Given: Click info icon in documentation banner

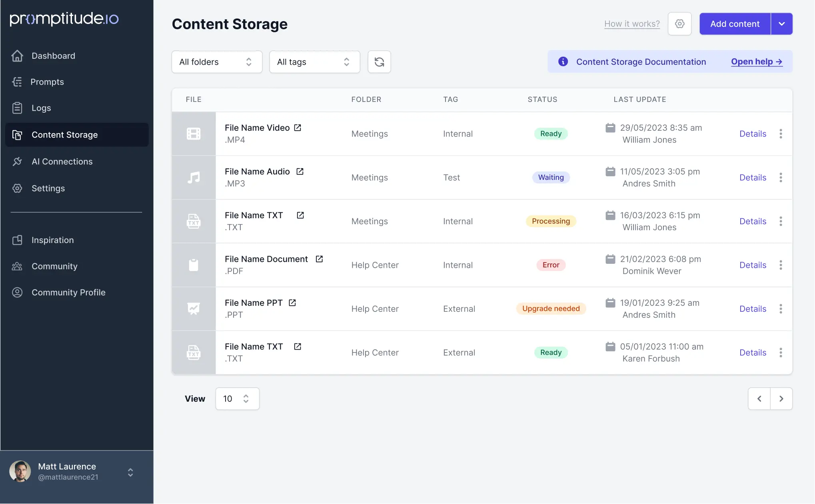Looking at the screenshot, I should pos(563,62).
